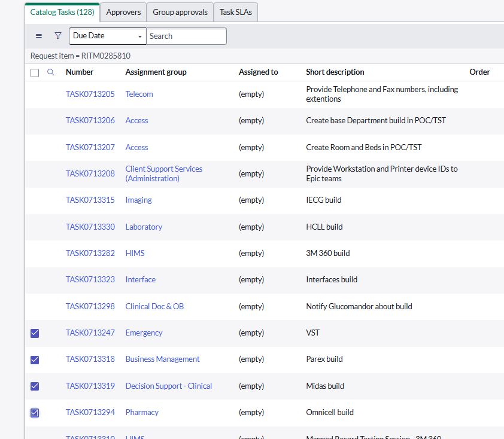Image resolution: width=504 pixels, height=439 pixels.
Task: Sort by the Order column header
Action: pyautogui.click(x=479, y=72)
